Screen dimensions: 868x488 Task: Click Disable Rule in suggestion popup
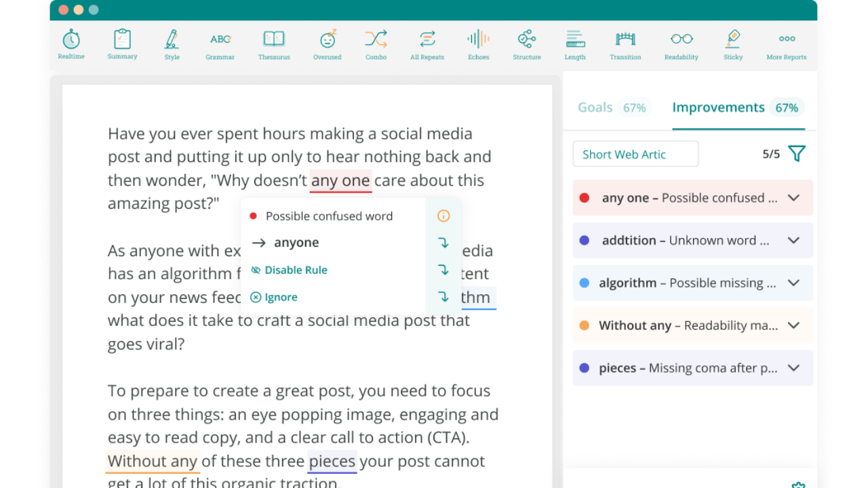pyautogui.click(x=296, y=270)
